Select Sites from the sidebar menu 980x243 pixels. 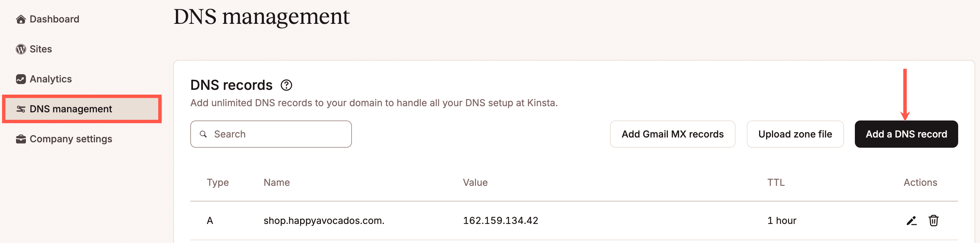(41, 49)
